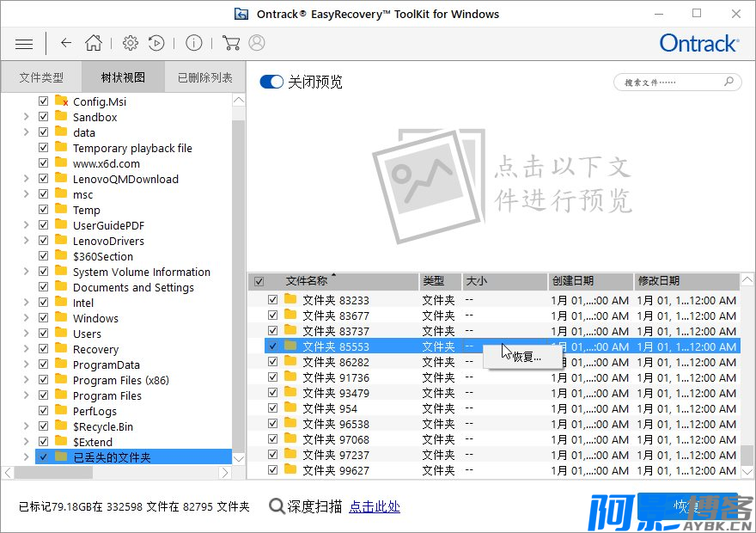This screenshot has height=533, width=756.
Task: Sort by the 修改日期 column header
Action: (x=686, y=281)
